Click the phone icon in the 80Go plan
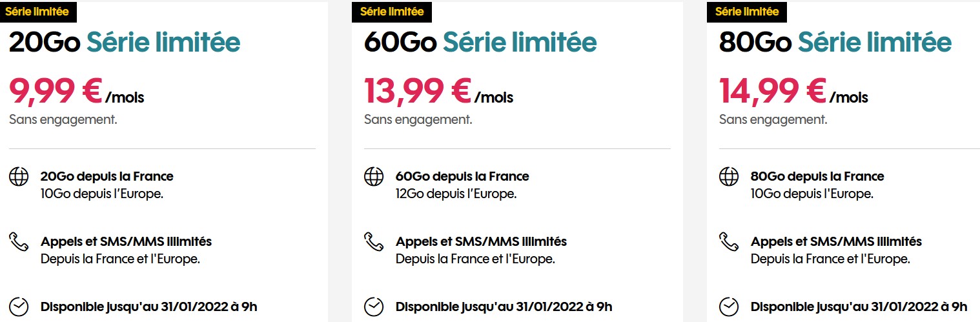The image size is (980, 322). point(729,242)
